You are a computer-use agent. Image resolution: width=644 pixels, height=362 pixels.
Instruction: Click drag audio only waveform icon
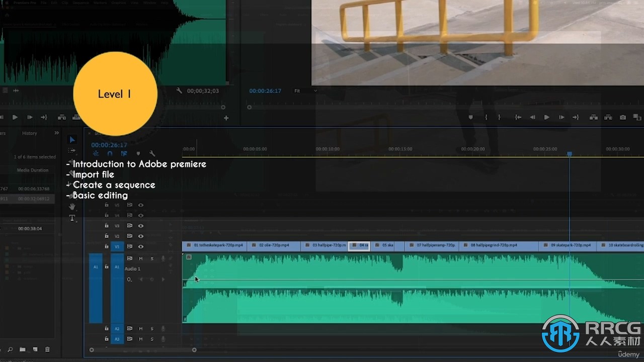[x=16, y=90]
